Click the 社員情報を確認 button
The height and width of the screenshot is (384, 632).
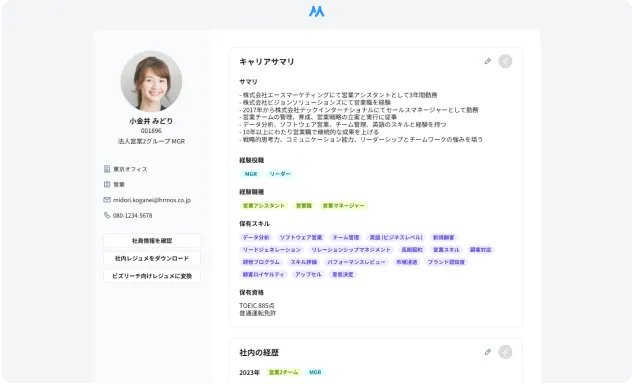[152, 241]
